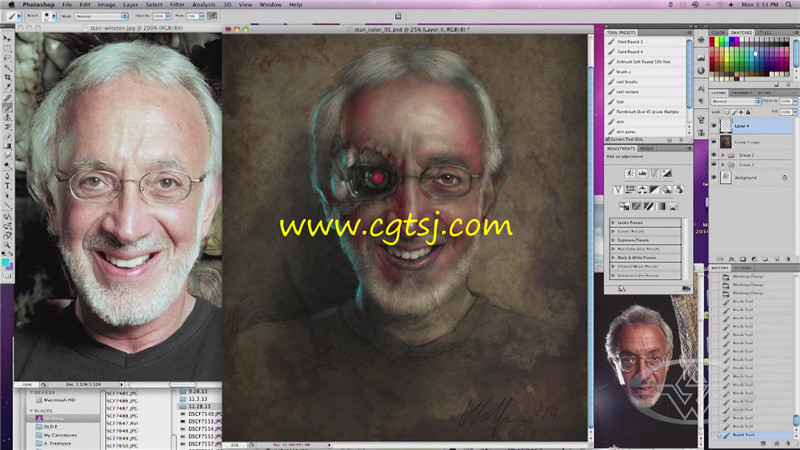Click the foreground color swatch in toolbox
Viewport: 800px width, 450px height.
coord(5,262)
